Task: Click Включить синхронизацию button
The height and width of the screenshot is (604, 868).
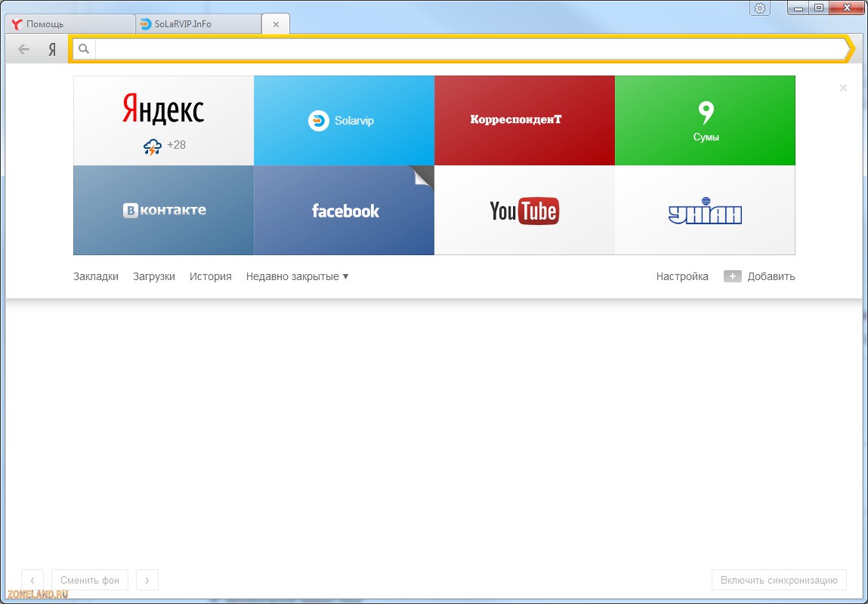Action: [x=779, y=580]
